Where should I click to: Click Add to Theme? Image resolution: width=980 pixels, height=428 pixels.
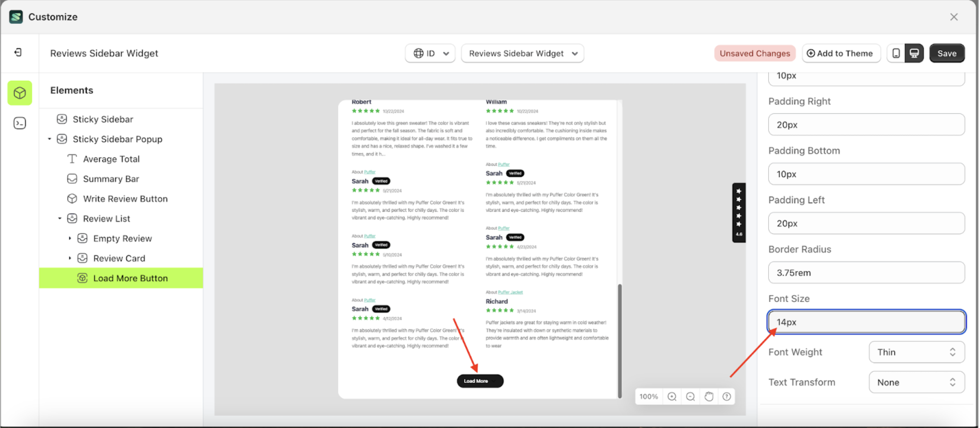pyautogui.click(x=841, y=53)
